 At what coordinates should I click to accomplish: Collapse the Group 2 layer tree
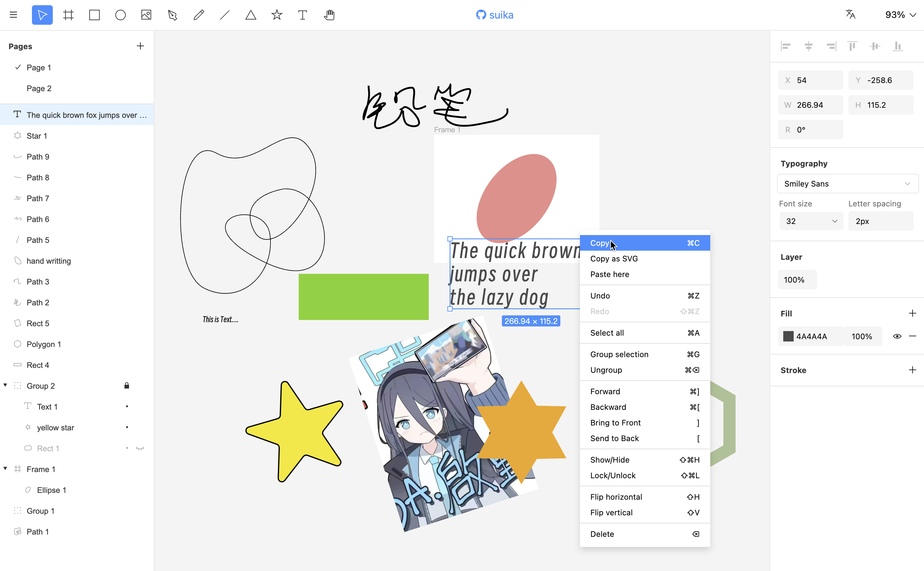pyautogui.click(x=5, y=385)
